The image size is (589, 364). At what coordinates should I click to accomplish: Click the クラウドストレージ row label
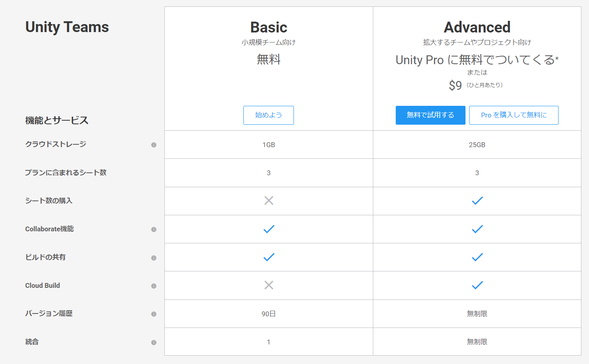[x=56, y=144]
